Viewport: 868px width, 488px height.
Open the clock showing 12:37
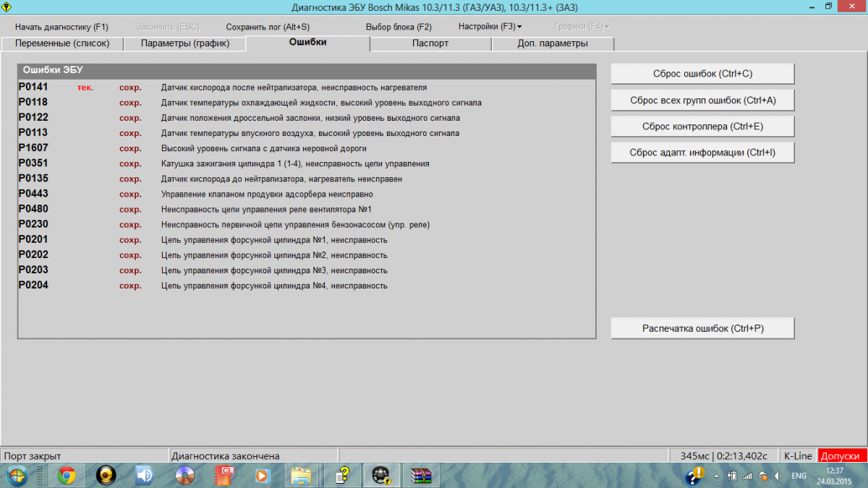pyautogui.click(x=835, y=475)
